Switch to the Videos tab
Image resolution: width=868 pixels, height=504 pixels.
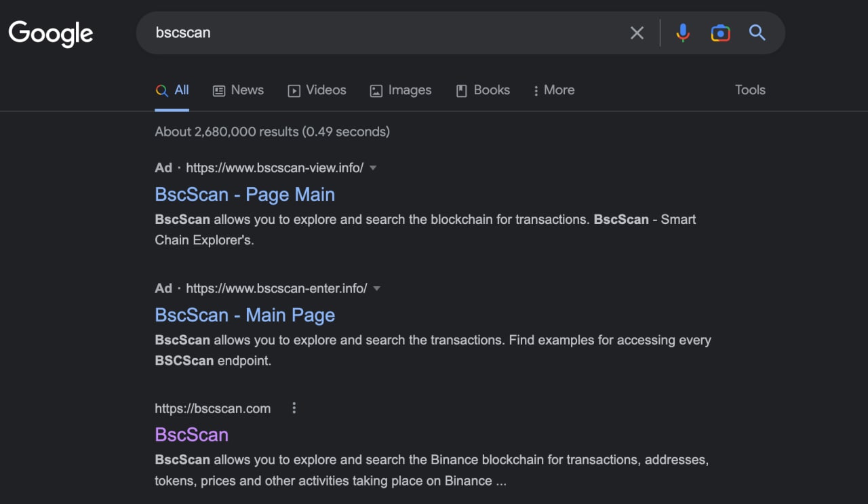click(317, 90)
